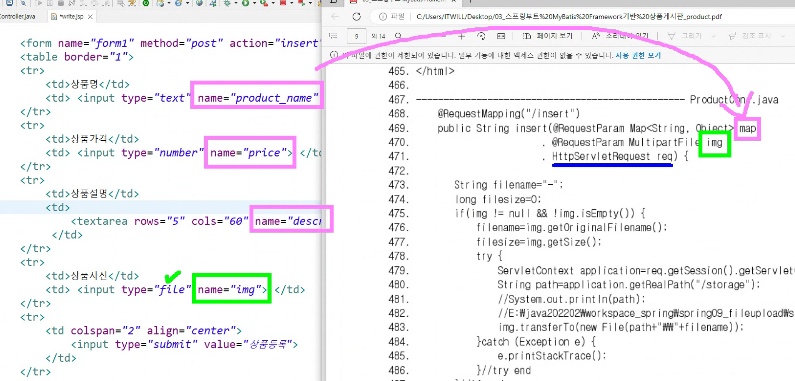Click the PDF search magnifier icon
This screenshot has height=381, width=795.
(x=398, y=36)
